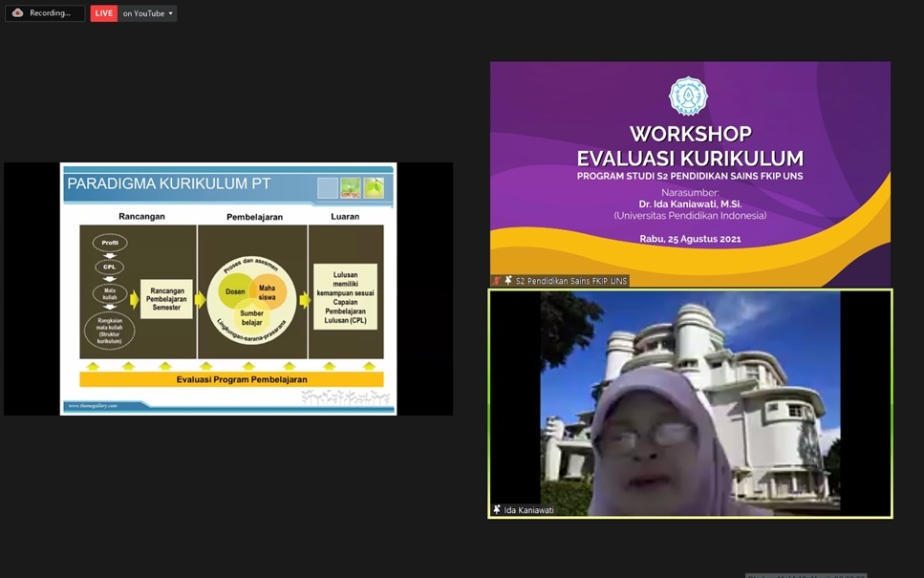Click the red LIVE badge
924x578 pixels.
[103, 13]
